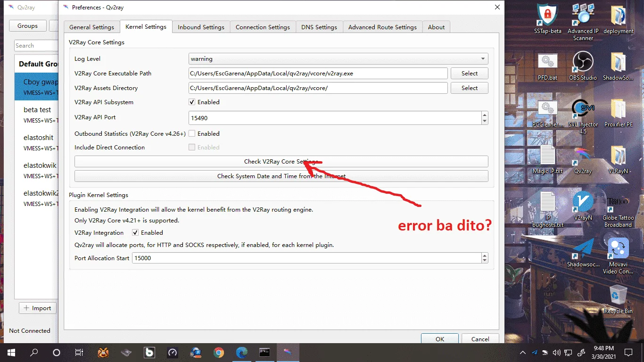Select beta test connection in Qv2ray list

pyautogui.click(x=37, y=115)
